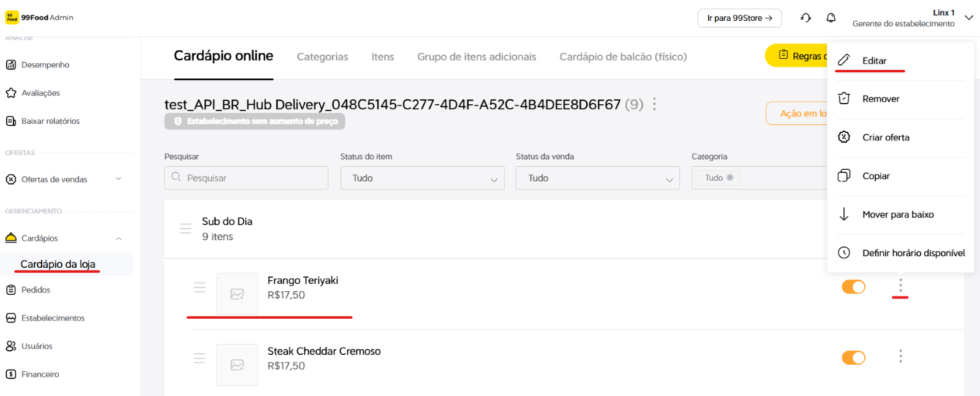The width and height of the screenshot is (980, 396).
Task: Click the Steak Cheddar Cremoso item name
Action: coord(324,351)
